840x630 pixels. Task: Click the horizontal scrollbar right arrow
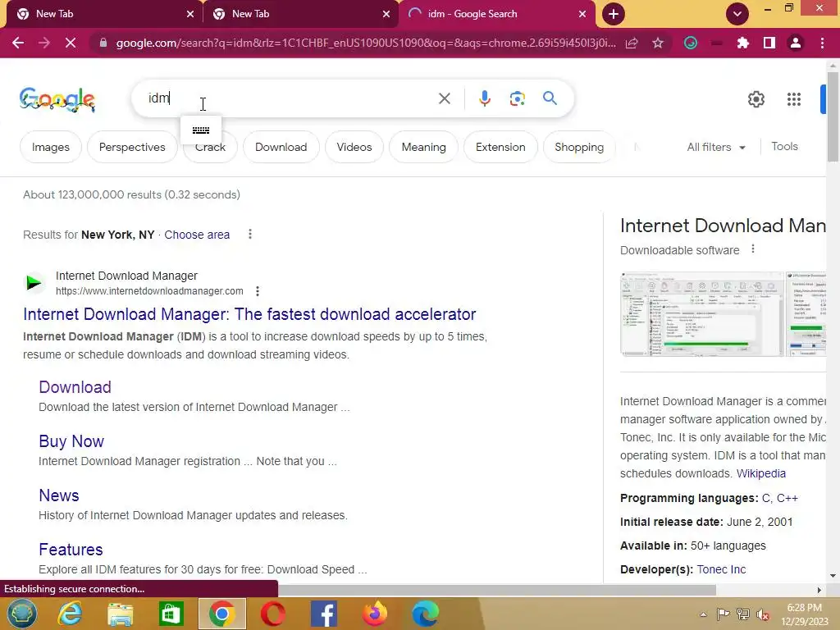click(819, 590)
